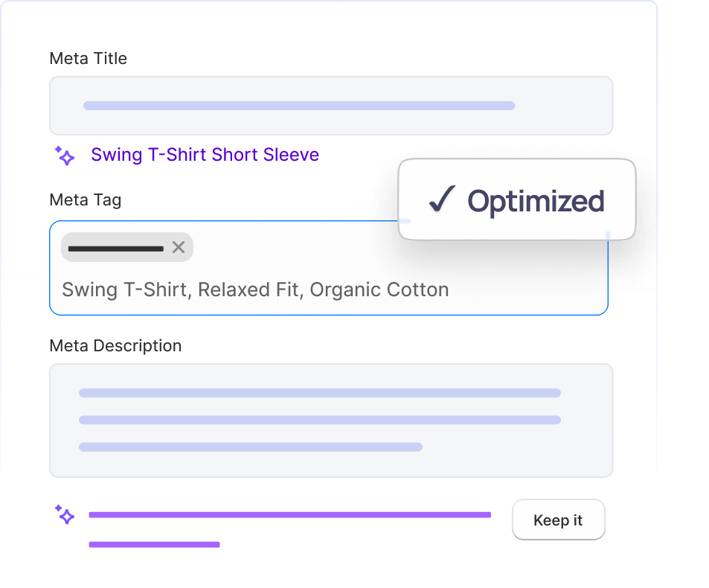Click the sparkle icon beside the title suggestion

[x=65, y=155]
